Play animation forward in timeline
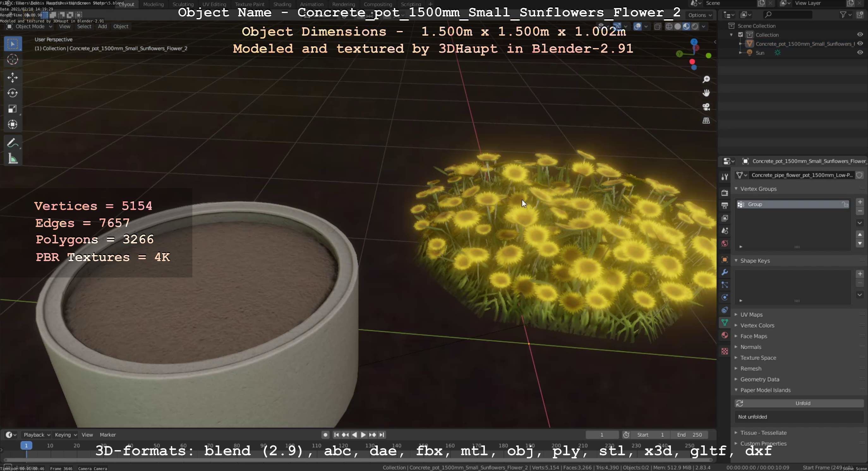 (363, 435)
